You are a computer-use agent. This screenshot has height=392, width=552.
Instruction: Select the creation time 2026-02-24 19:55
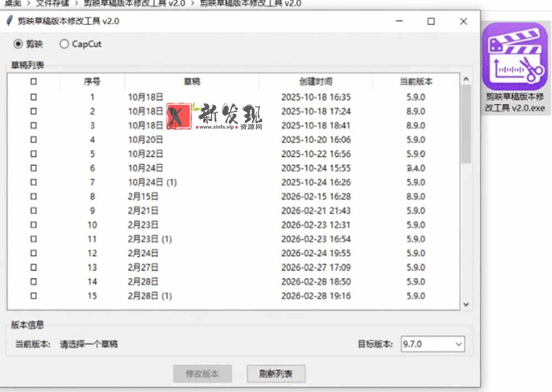tap(316, 253)
